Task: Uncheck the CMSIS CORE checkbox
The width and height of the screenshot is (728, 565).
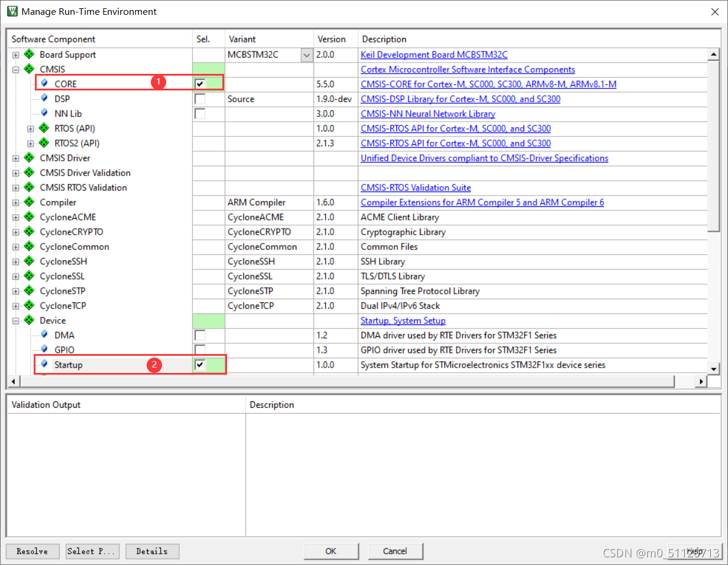Action: pos(200,84)
